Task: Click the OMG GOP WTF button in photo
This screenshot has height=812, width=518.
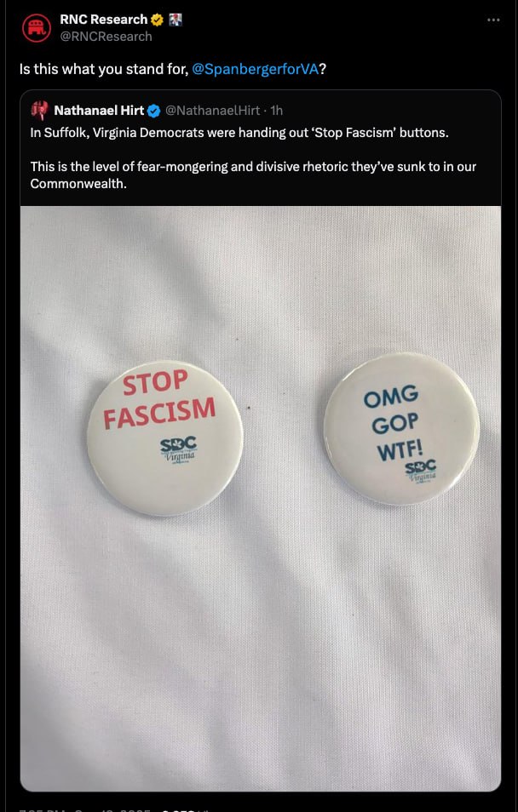Action: tap(402, 428)
